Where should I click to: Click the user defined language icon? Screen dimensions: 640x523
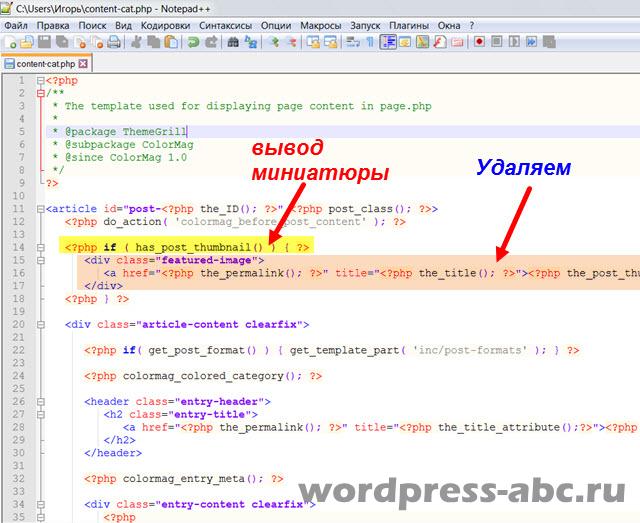(405, 42)
